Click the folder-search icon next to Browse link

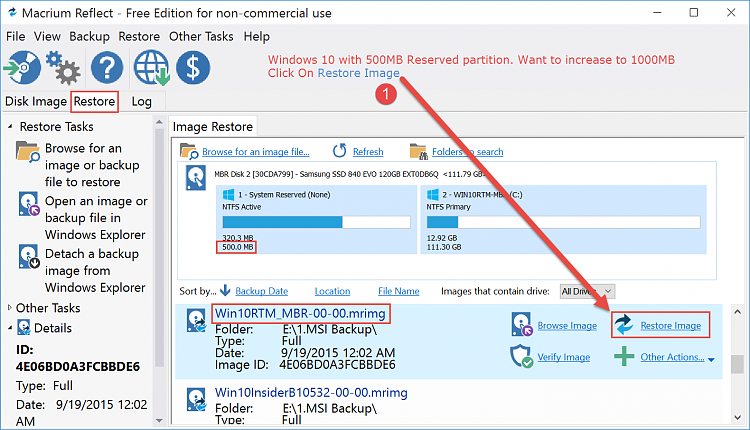189,151
